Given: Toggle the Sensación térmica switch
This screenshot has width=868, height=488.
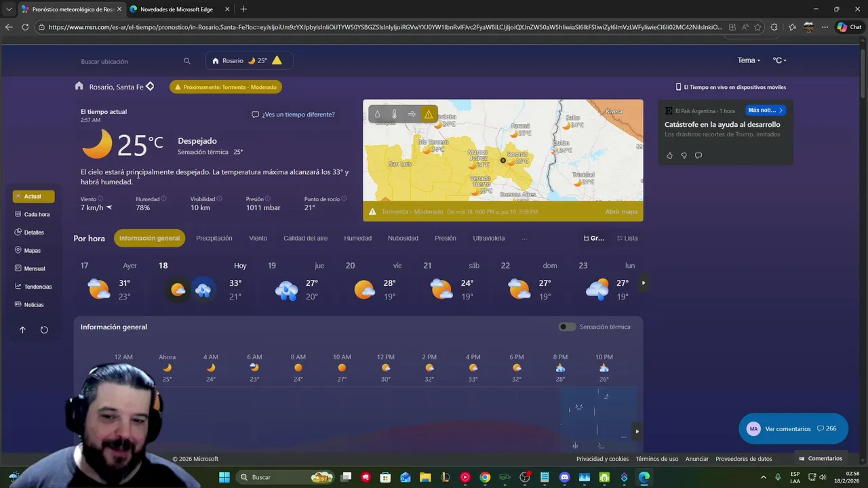Looking at the screenshot, I should [567, 327].
